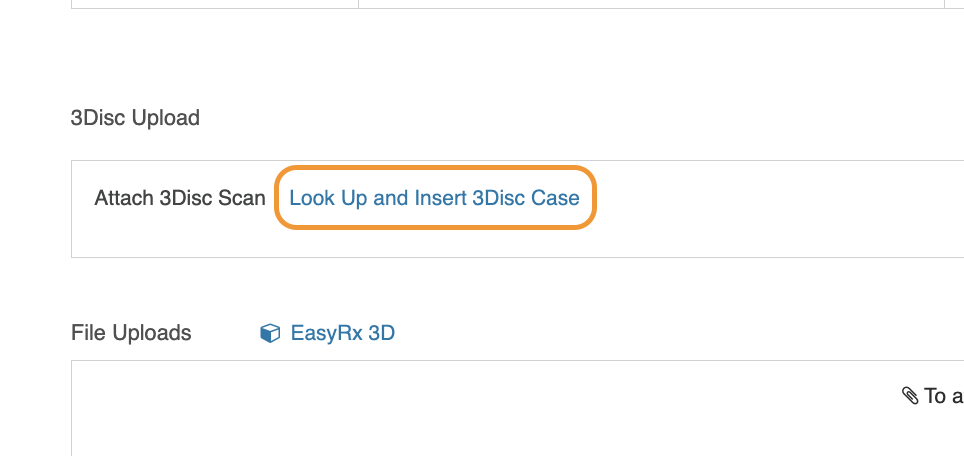Click the '3D' text next to EasyRx
This screenshot has height=456, width=964.
[381, 333]
